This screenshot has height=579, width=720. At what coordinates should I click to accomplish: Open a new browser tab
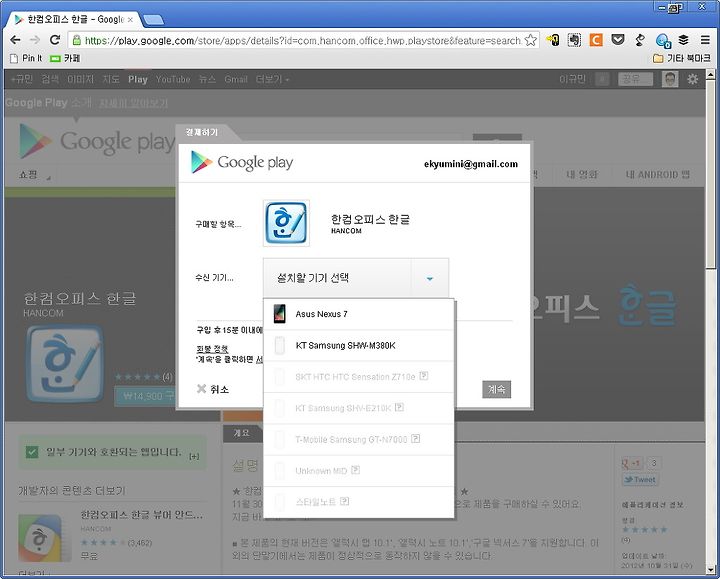[153, 20]
